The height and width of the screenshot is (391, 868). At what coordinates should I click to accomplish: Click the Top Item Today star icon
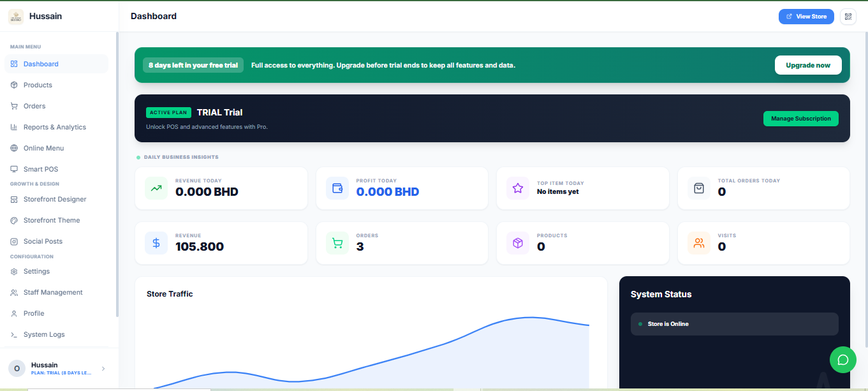(518, 188)
